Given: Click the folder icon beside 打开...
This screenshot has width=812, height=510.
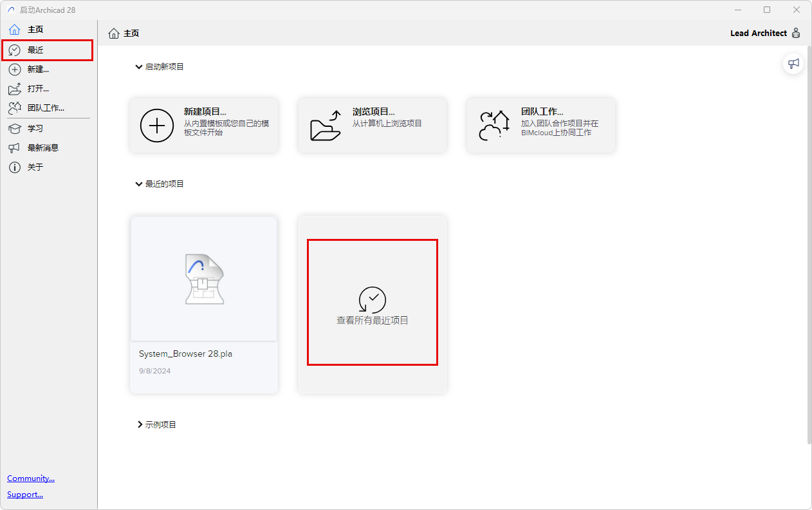Looking at the screenshot, I should click(14, 89).
